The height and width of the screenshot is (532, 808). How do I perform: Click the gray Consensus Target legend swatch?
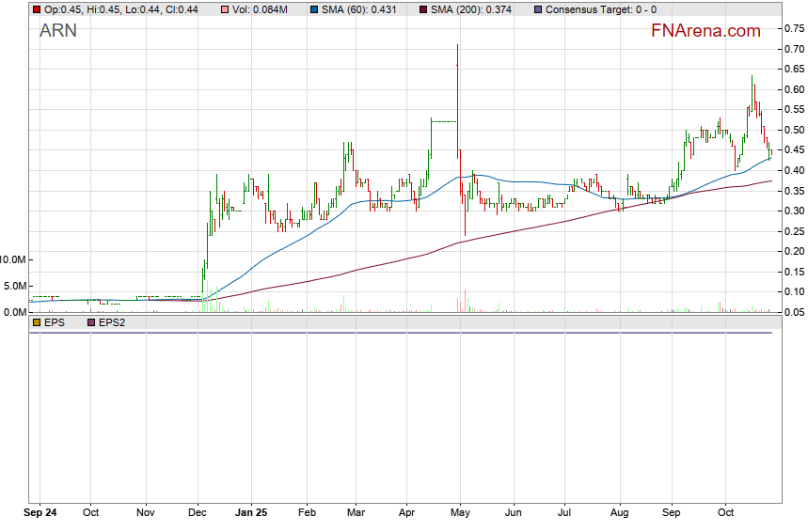point(537,9)
